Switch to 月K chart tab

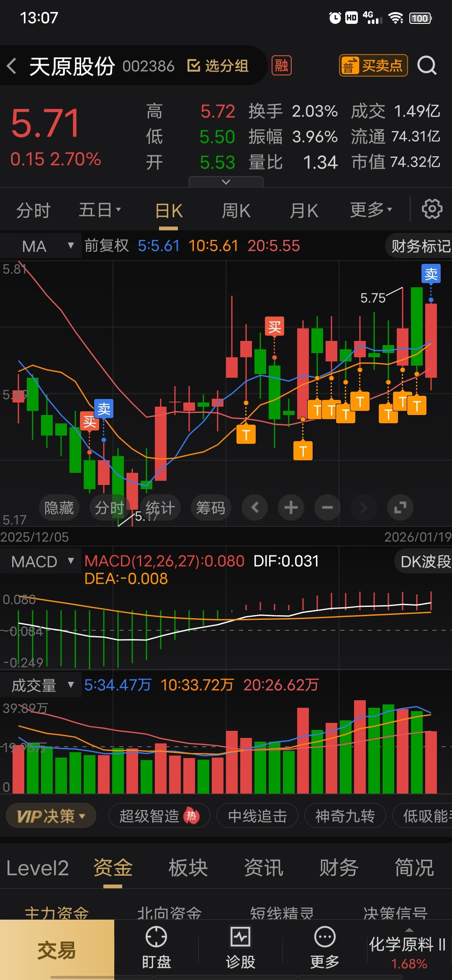(x=304, y=211)
